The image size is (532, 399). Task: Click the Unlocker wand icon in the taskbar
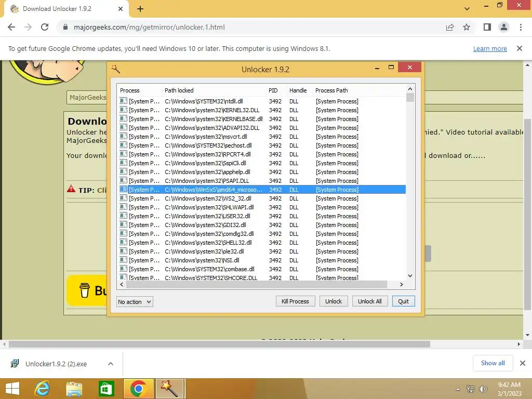tap(170, 389)
